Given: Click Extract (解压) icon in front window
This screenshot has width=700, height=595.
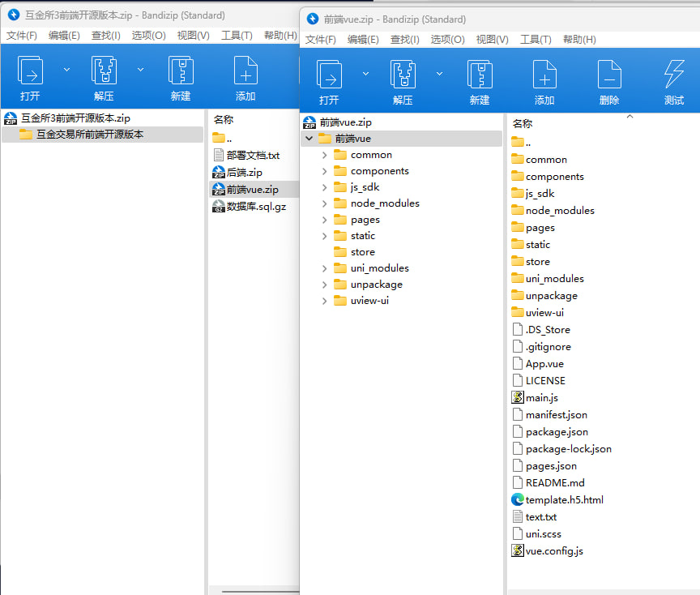Looking at the screenshot, I should [x=403, y=75].
